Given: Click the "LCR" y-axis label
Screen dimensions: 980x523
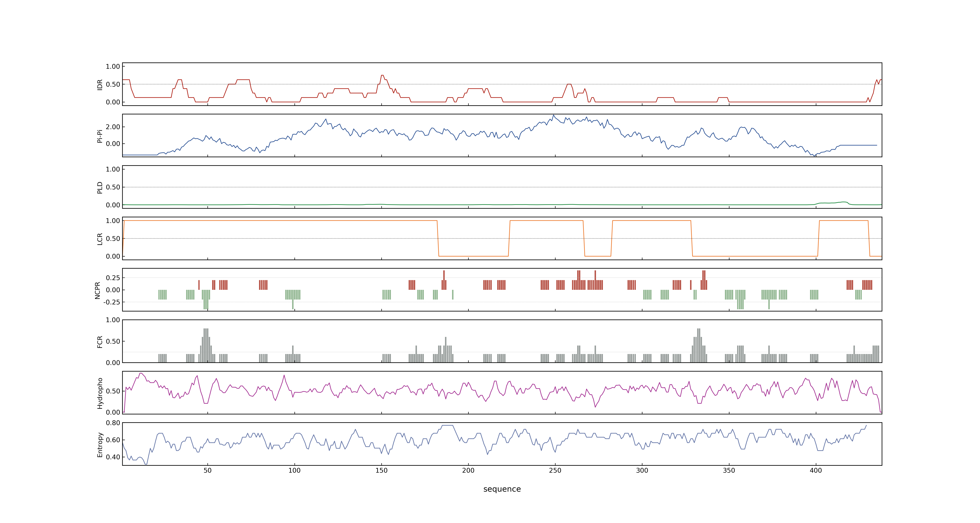Looking at the screenshot, I should click(x=100, y=239).
